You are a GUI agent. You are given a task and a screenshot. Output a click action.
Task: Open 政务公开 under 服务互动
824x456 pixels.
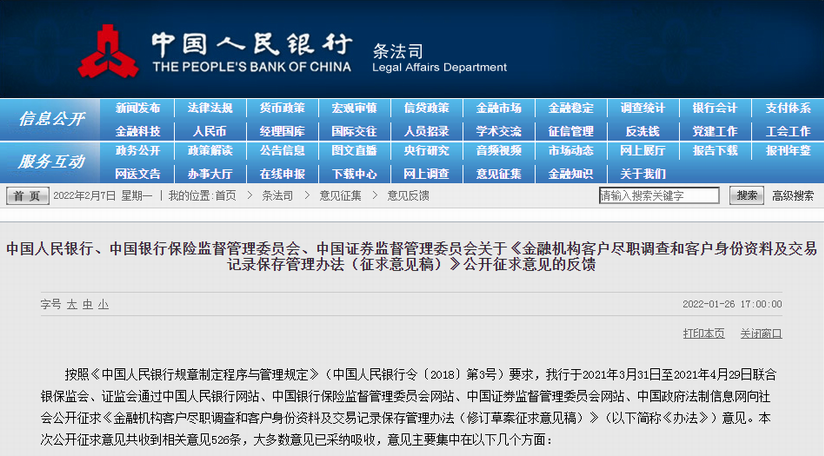(x=138, y=151)
